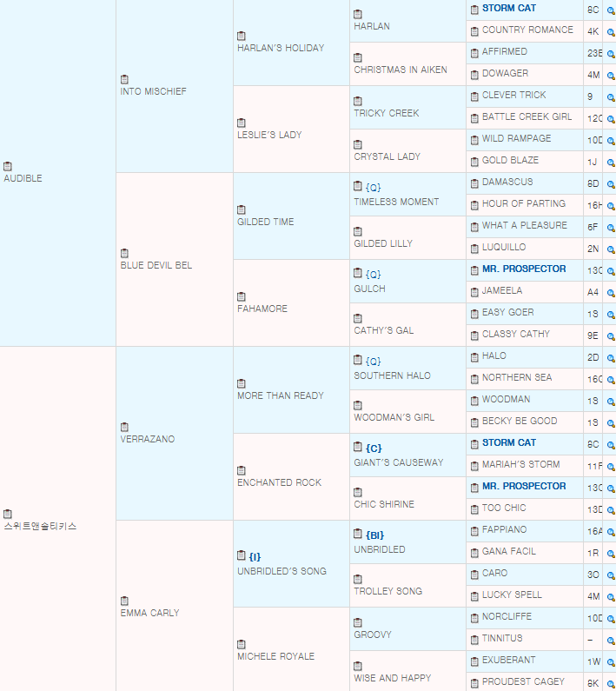Select the HOUR OF PARTING entry
Viewport: 616px width, 691px height.
523,203
